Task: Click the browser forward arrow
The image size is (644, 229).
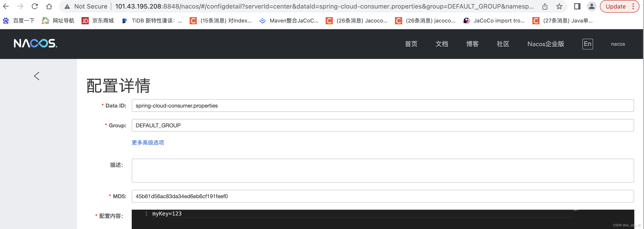Action: [x=20, y=7]
